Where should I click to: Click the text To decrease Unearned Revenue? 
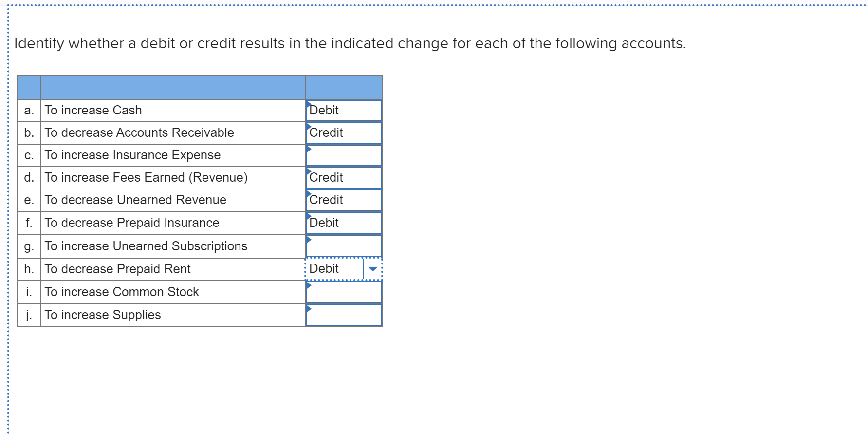coord(135,200)
